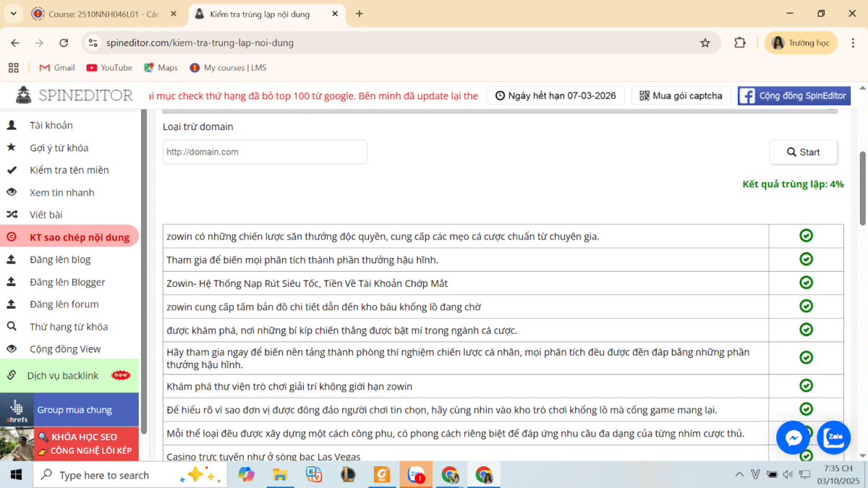
Task: Open the tab search dropdown arrow
Action: point(13,13)
